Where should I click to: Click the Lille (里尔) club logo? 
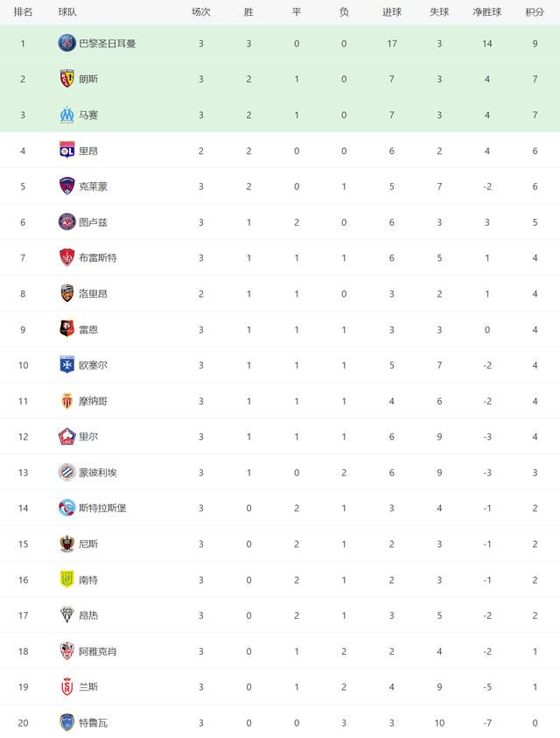click(x=66, y=437)
